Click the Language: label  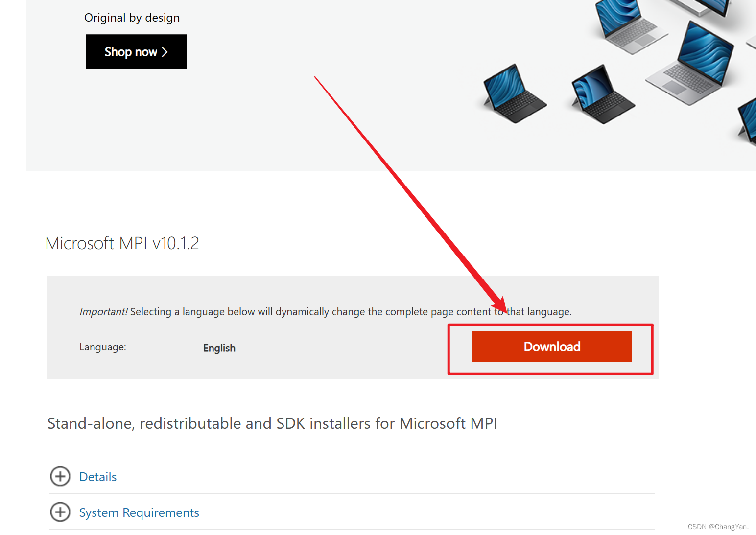point(103,347)
